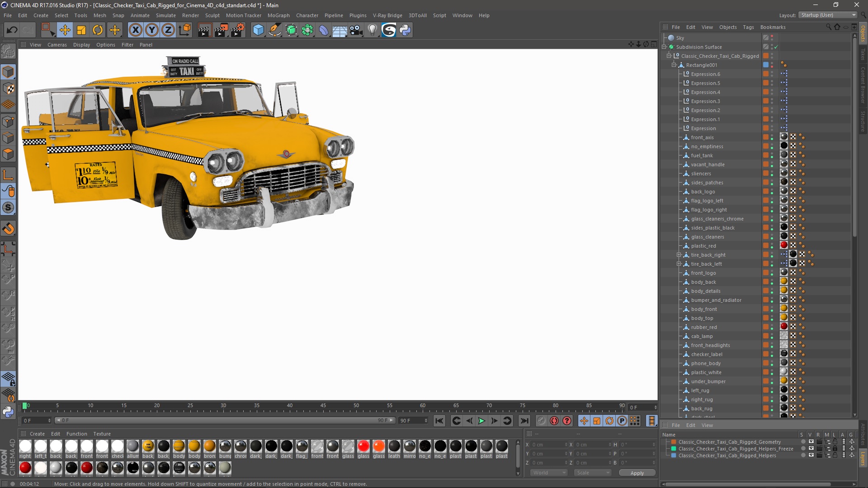The width and height of the screenshot is (868, 488).
Task: Click the timeline preview range slider
Action: [x=226, y=420]
